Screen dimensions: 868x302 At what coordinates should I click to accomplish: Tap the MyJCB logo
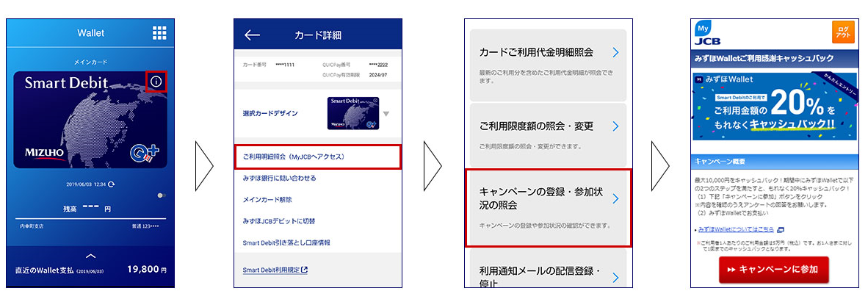[x=707, y=32]
